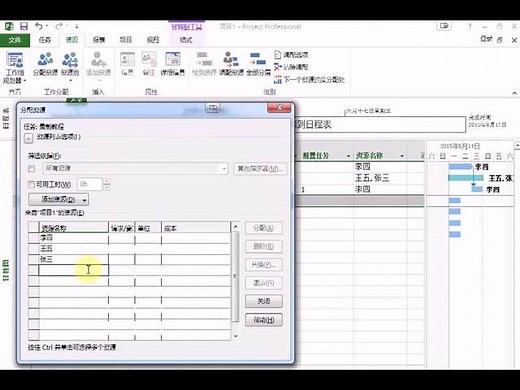520x390 pixels.
Task: Enable the 可用工时 available work checkbox
Action: click(x=31, y=184)
